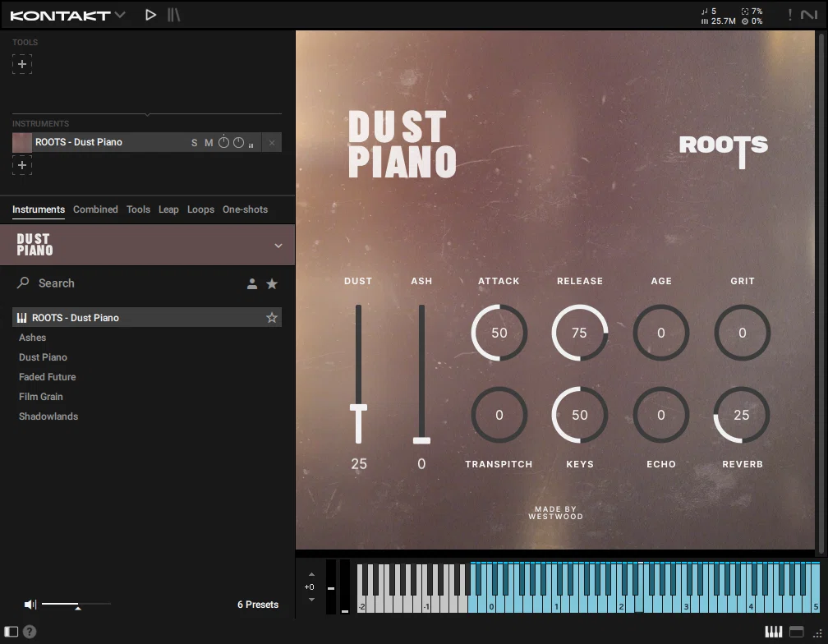Click the AGE knob
Image resolution: width=828 pixels, height=644 pixels.
point(661,333)
